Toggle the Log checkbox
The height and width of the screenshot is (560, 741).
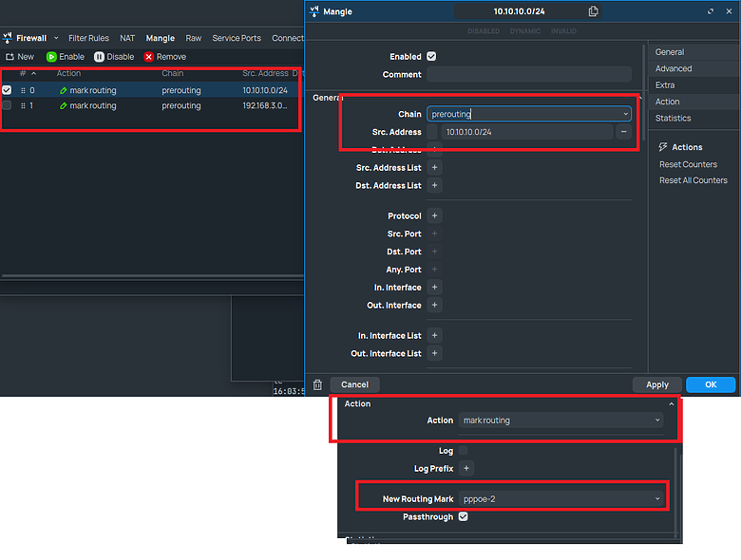(x=464, y=451)
